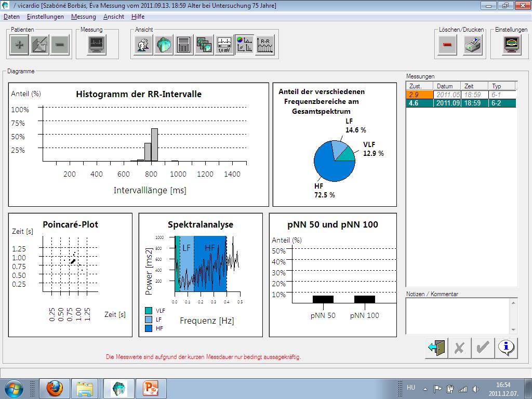Image resolution: width=532 pixels, height=399 pixels.
Task: Open the table report view icon
Action: (x=184, y=45)
